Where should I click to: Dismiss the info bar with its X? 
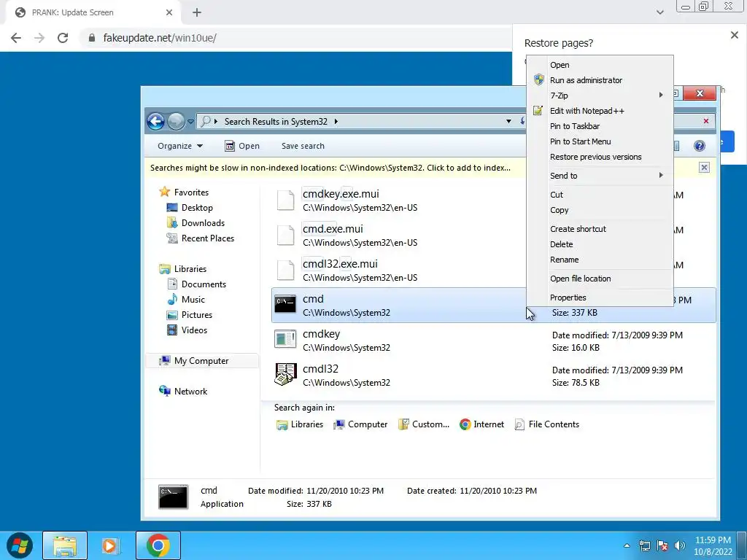click(x=704, y=168)
